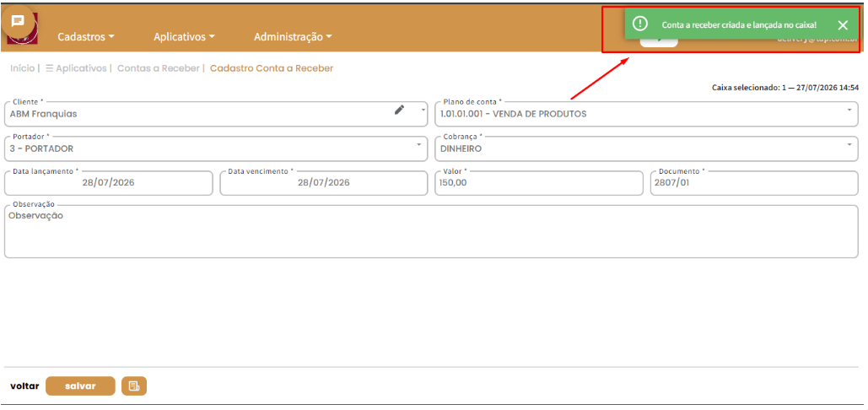Click 'ABM Franquias' client name
The width and height of the screenshot is (868, 410).
point(44,114)
